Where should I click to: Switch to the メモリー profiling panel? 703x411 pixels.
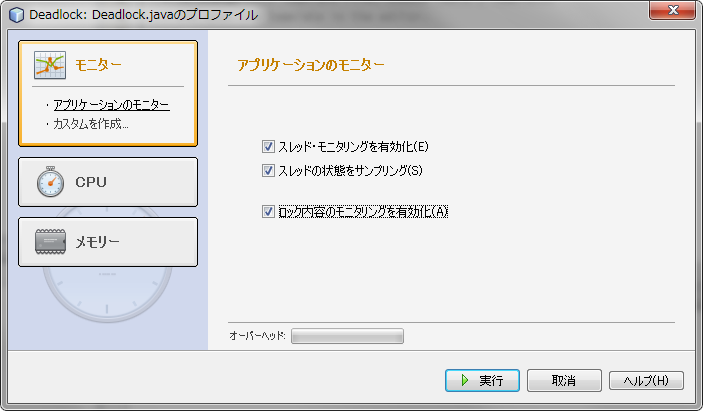pos(108,242)
